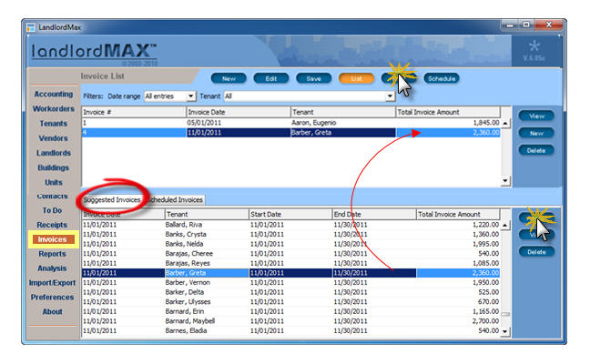Click the New button in the top toolbar
The image size is (590, 364).
pos(229,78)
